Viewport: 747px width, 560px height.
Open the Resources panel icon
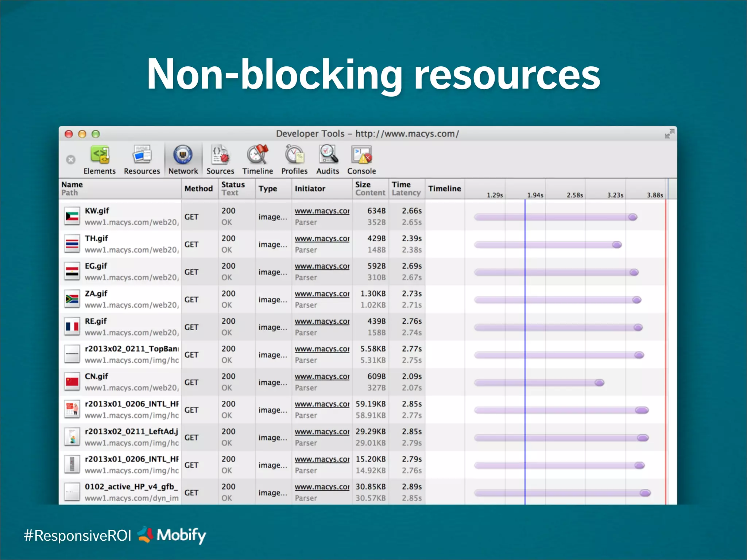coord(142,160)
